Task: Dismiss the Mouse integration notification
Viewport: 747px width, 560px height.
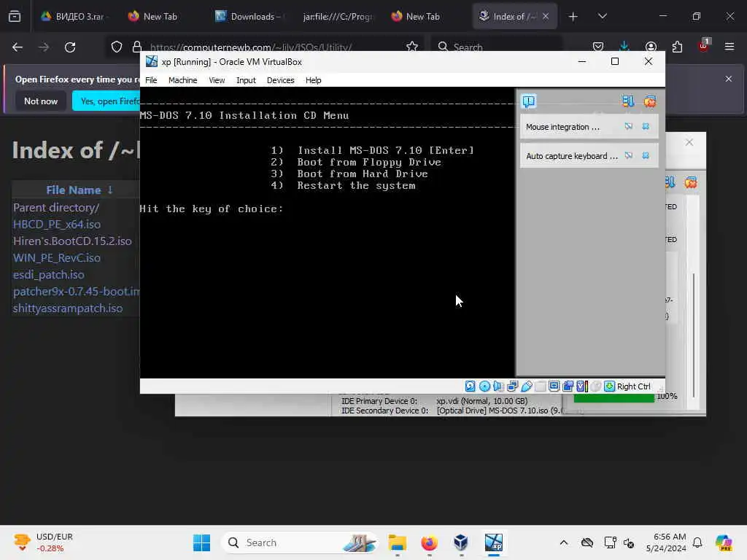Action: click(646, 127)
